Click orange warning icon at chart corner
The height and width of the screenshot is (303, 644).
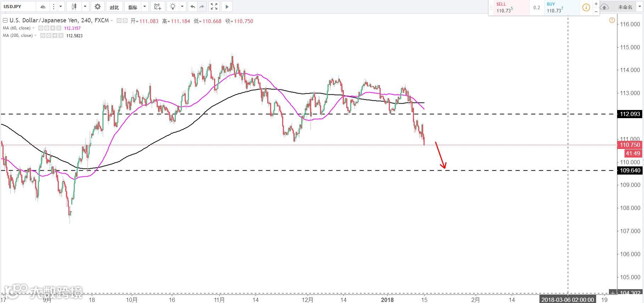(x=612, y=20)
